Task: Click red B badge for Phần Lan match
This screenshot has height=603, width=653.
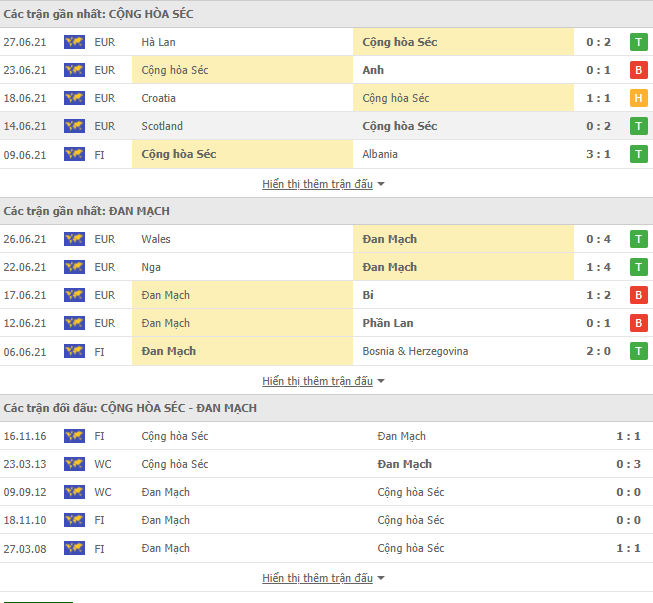Action: 637,323
